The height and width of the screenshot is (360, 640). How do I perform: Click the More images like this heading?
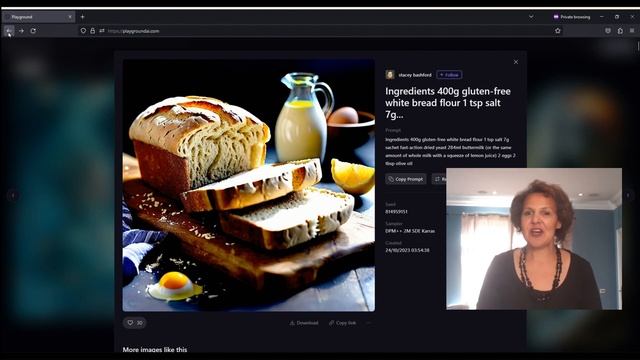coord(155,349)
